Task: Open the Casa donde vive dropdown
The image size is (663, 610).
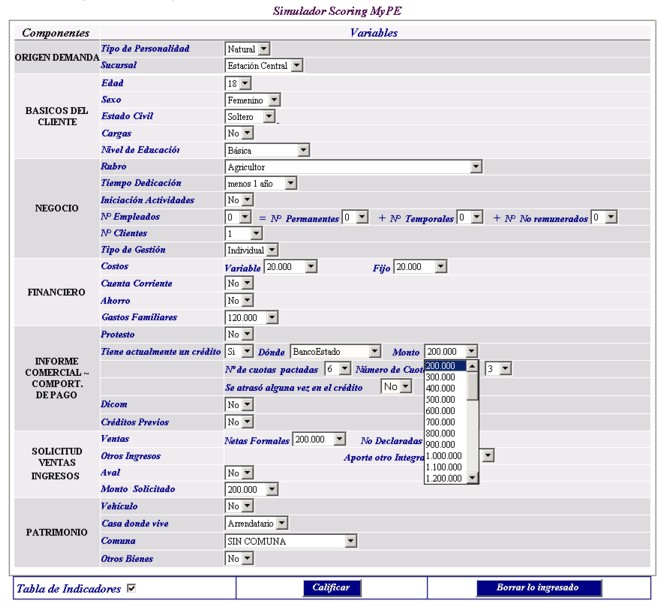Action: point(256,523)
